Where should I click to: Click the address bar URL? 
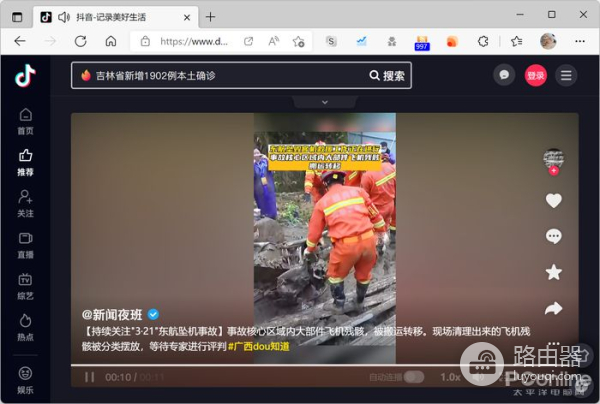click(194, 41)
